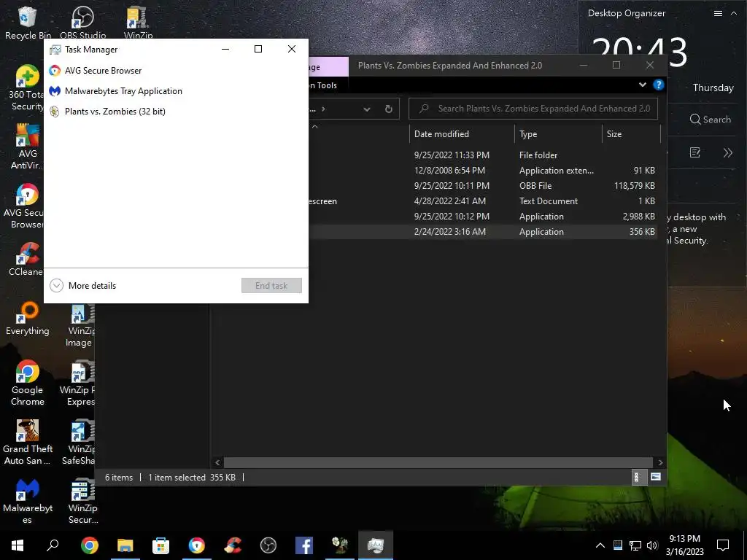This screenshot has width=747, height=560.
Task: Sort files by Type column
Action: coord(558,134)
